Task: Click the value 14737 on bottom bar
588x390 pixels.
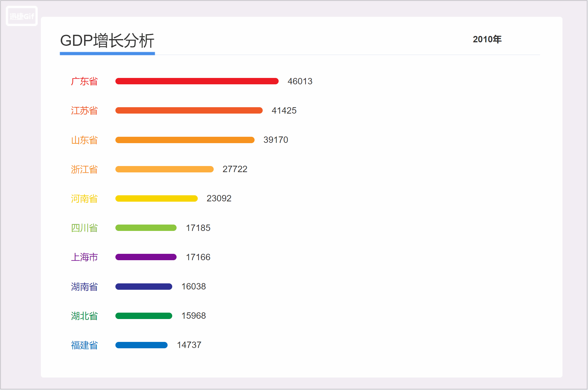Action: point(190,345)
